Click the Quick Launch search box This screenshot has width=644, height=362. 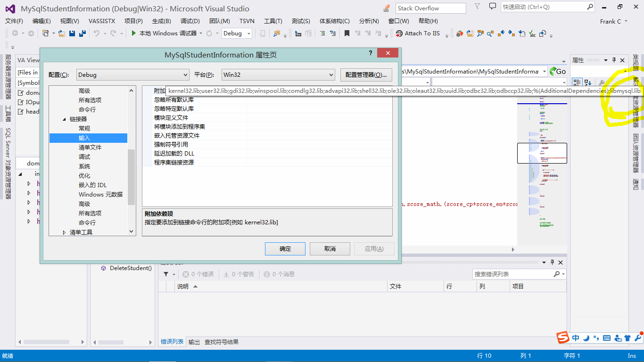coord(547,7)
